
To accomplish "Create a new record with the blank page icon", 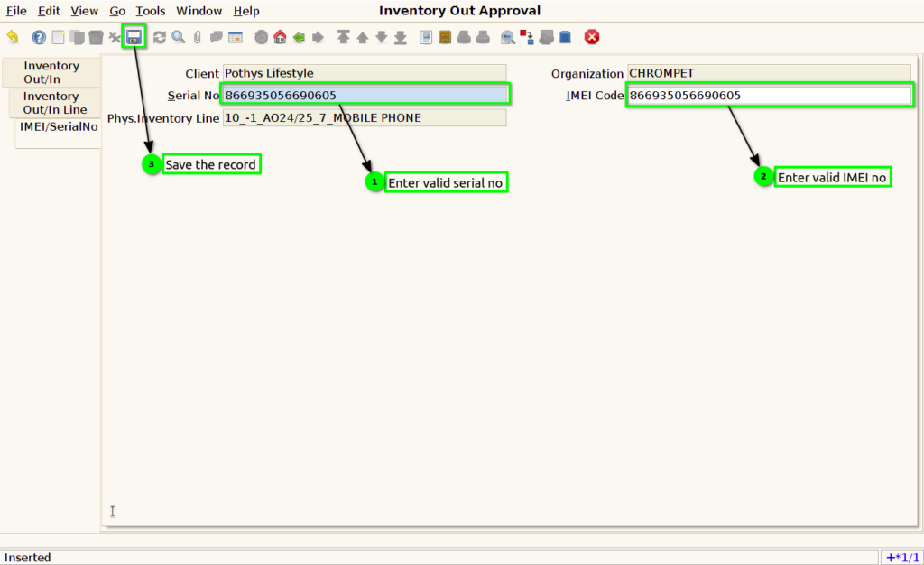I will (x=58, y=37).
